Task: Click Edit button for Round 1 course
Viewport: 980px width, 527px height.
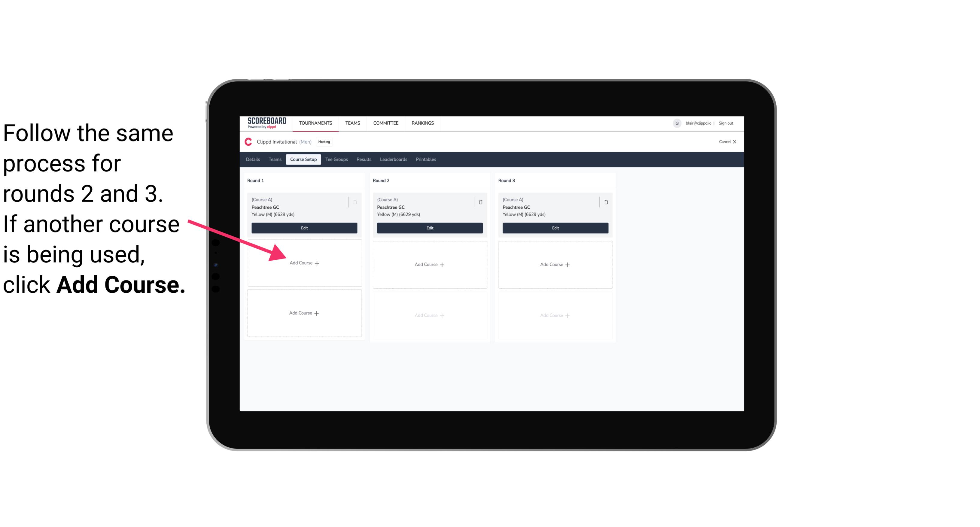Action: 304,228
